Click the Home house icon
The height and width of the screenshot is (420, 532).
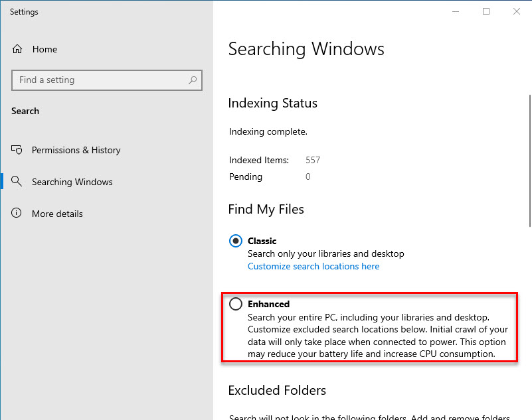(x=17, y=49)
